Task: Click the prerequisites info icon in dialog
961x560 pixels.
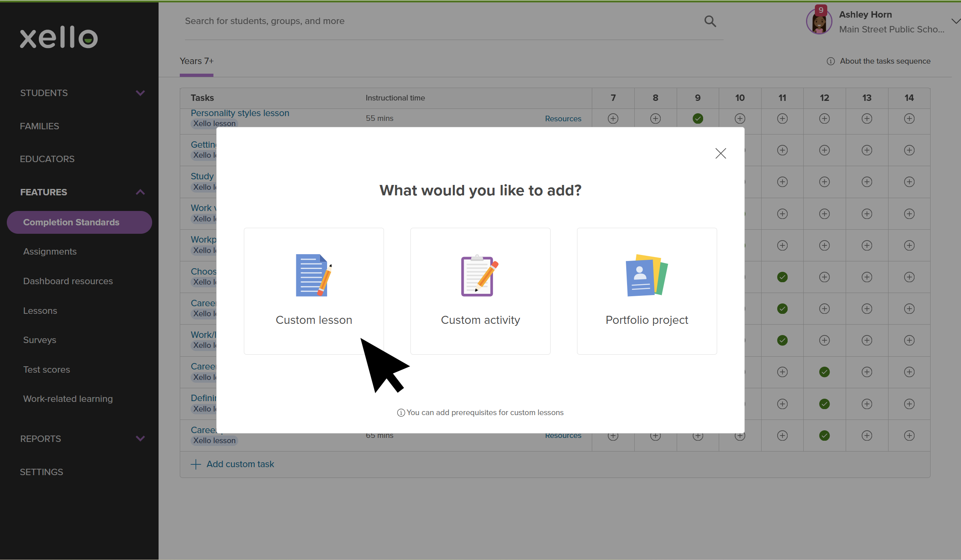Action: (x=401, y=413)
